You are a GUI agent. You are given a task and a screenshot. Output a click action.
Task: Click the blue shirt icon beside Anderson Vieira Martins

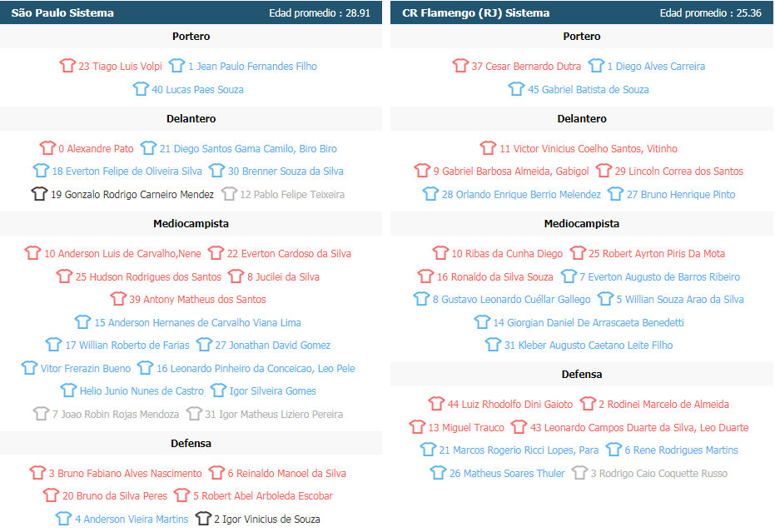(64, 518)
